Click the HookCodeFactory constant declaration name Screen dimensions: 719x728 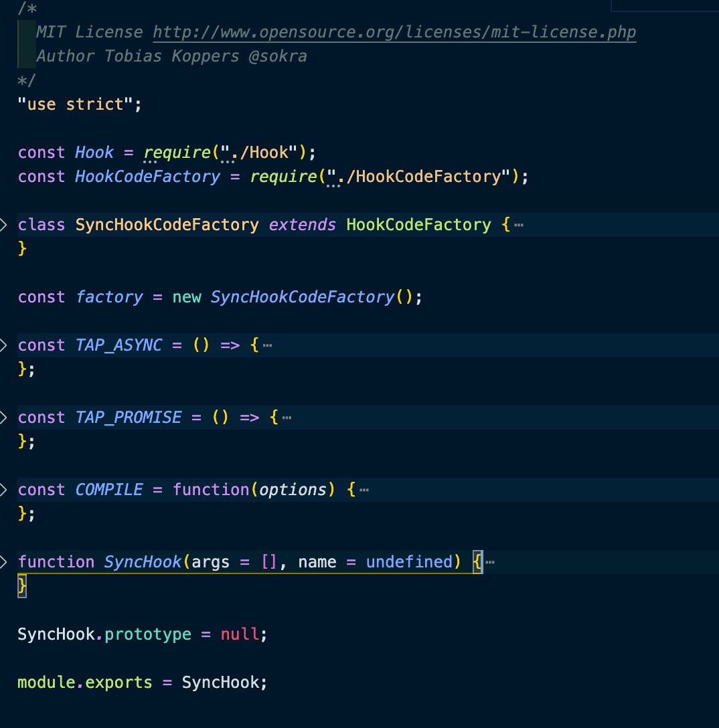point(148,177)
